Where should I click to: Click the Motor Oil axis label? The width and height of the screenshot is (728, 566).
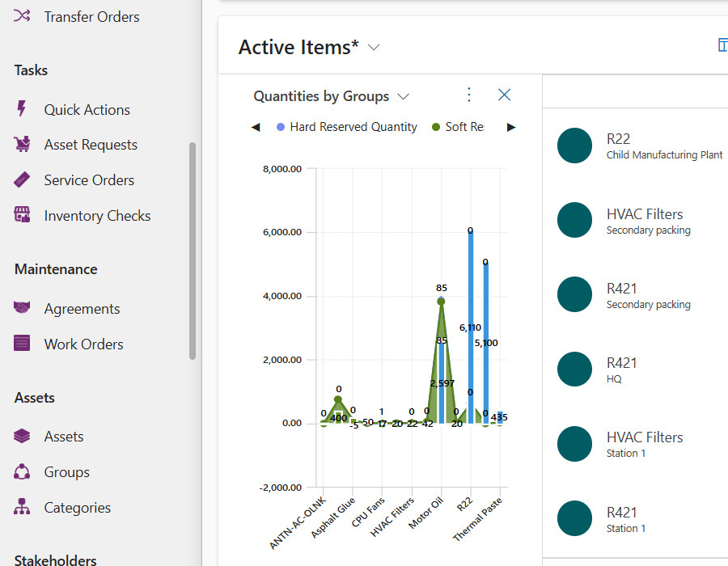pyautogui.click(x=425, y=513)
